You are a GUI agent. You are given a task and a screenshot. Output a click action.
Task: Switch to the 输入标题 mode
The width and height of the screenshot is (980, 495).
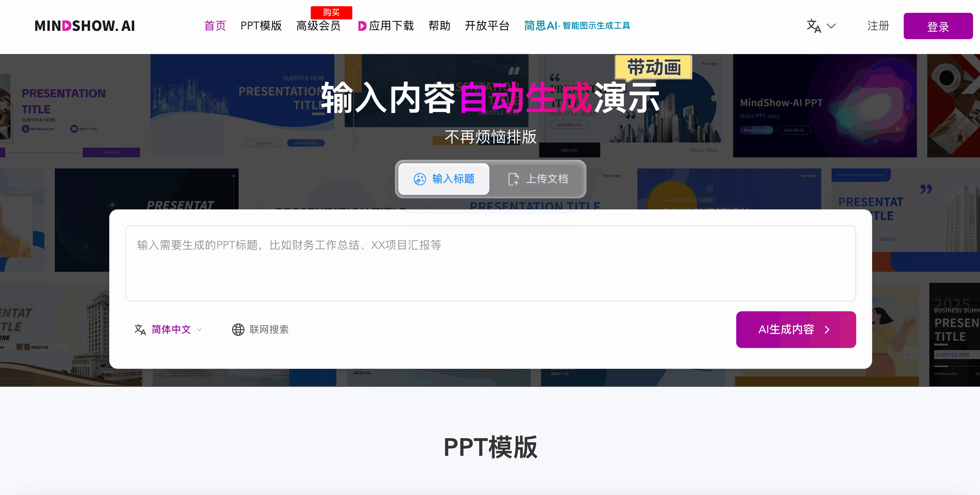pyautogui.click(x=444, y=179)
